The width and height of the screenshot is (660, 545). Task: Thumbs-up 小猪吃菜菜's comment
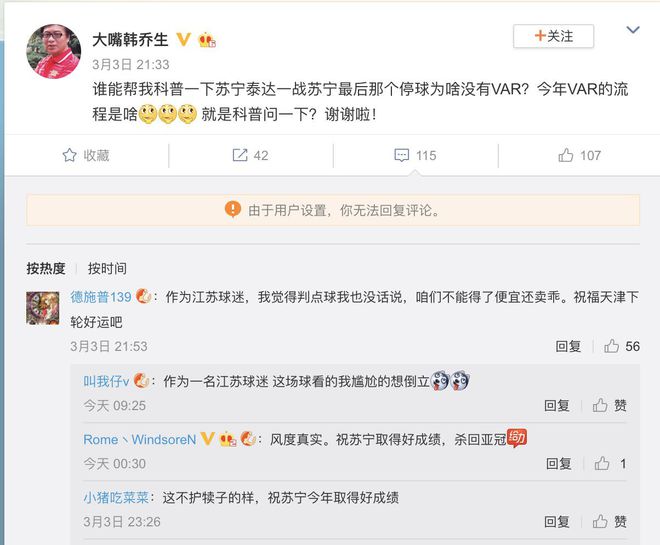click(x=600, y=521)
